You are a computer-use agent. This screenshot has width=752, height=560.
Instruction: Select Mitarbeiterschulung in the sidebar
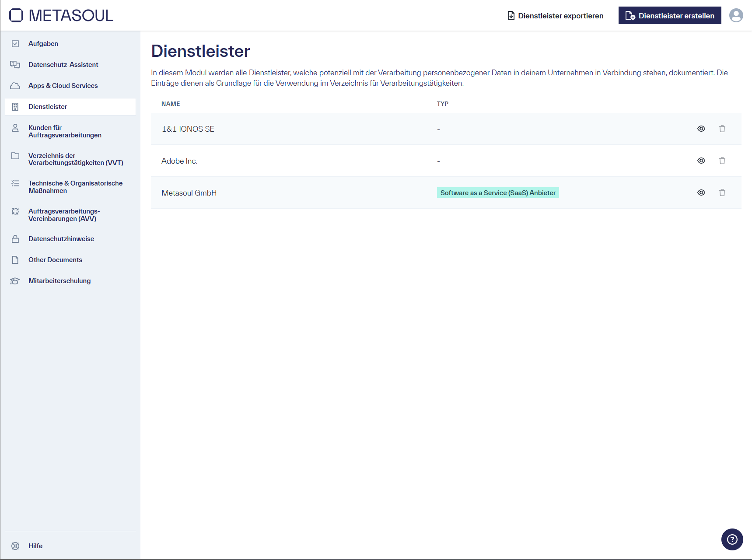tap(59, 281)
